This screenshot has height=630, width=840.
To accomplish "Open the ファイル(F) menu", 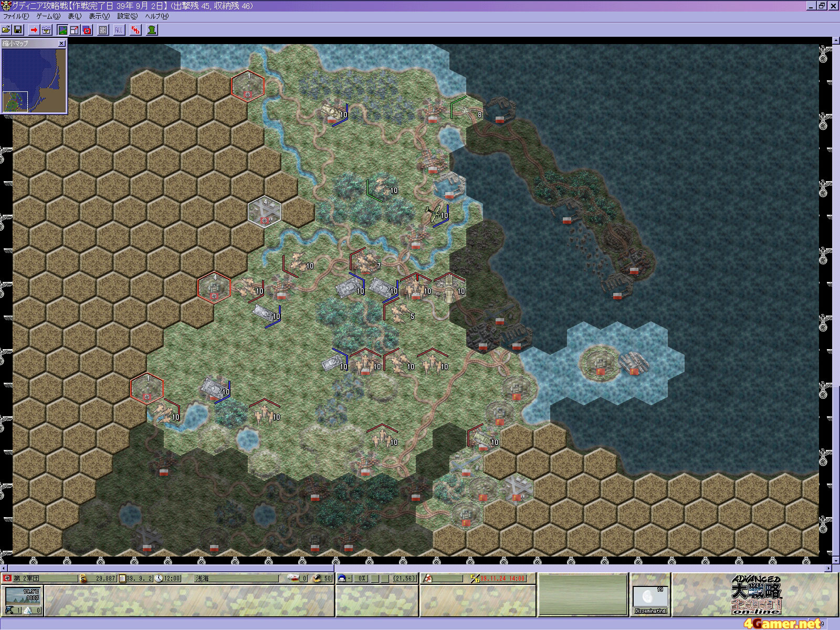I will point(16,16).
